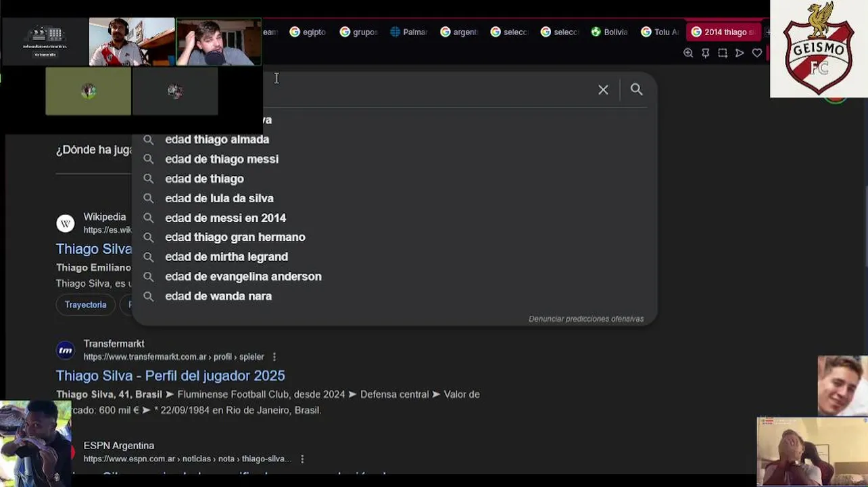Switch to the 'Bolivia' browser tab

(x=610, y=32)
